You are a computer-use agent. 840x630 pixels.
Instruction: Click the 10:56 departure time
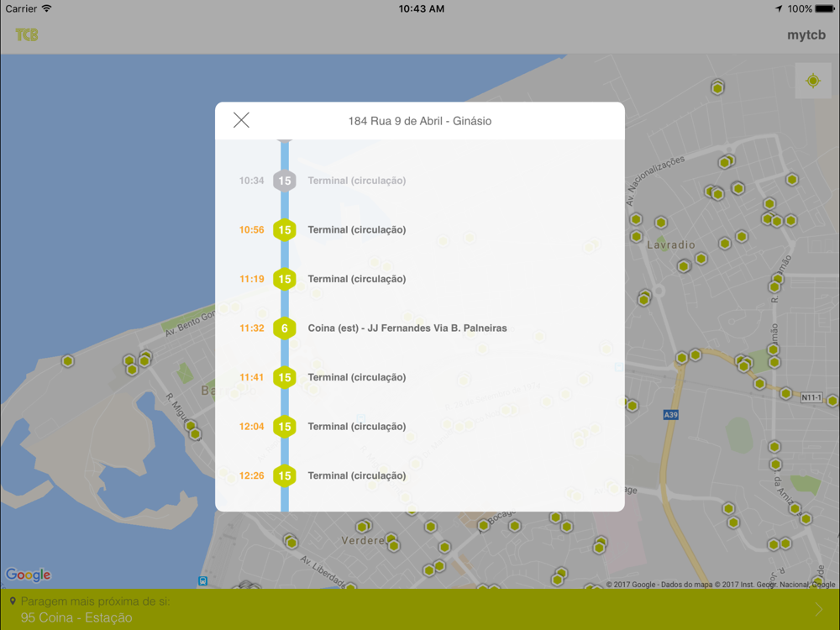(252, 230)
